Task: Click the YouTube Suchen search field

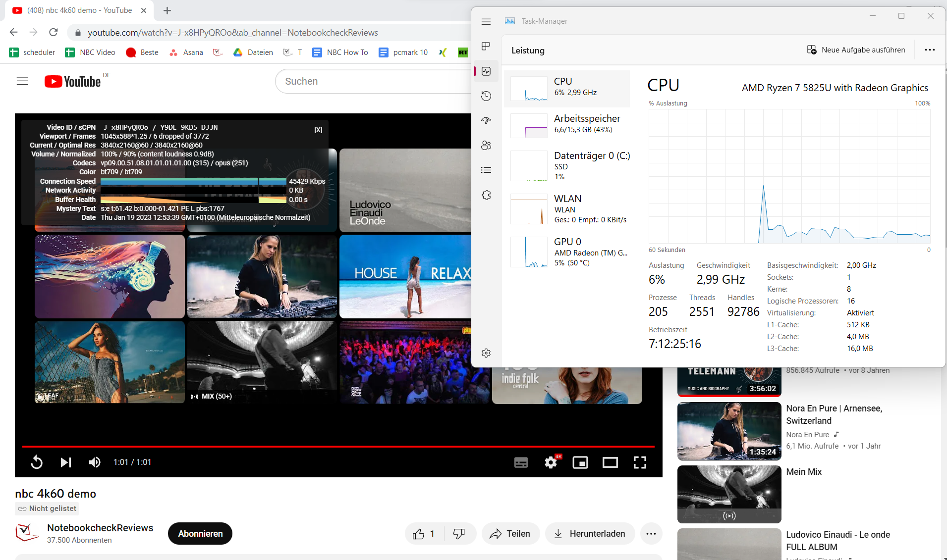Action: click(372, 81)
